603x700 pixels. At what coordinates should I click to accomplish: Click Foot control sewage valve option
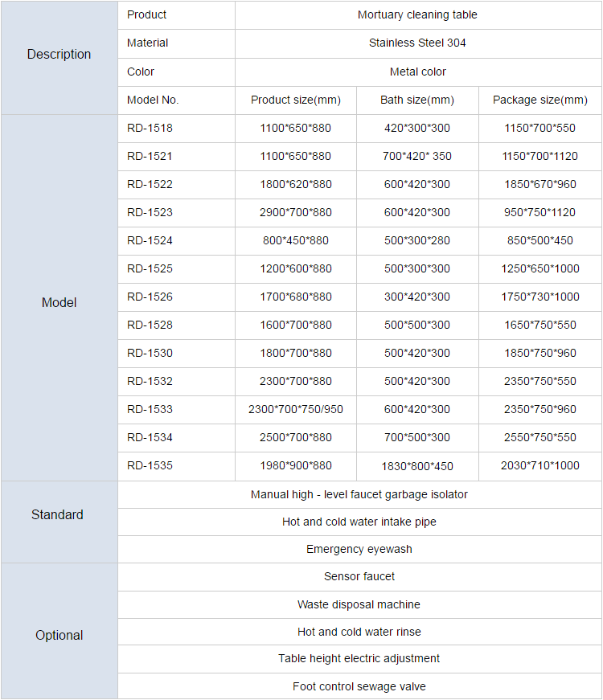359,686
